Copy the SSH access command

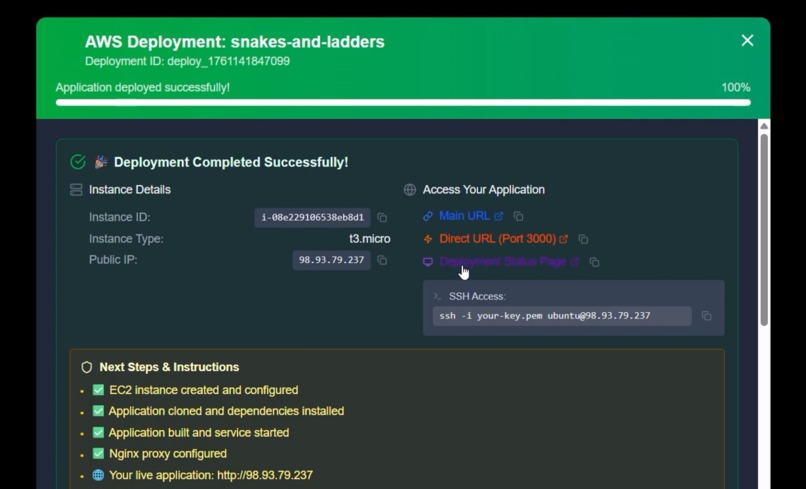pos(707,316)
